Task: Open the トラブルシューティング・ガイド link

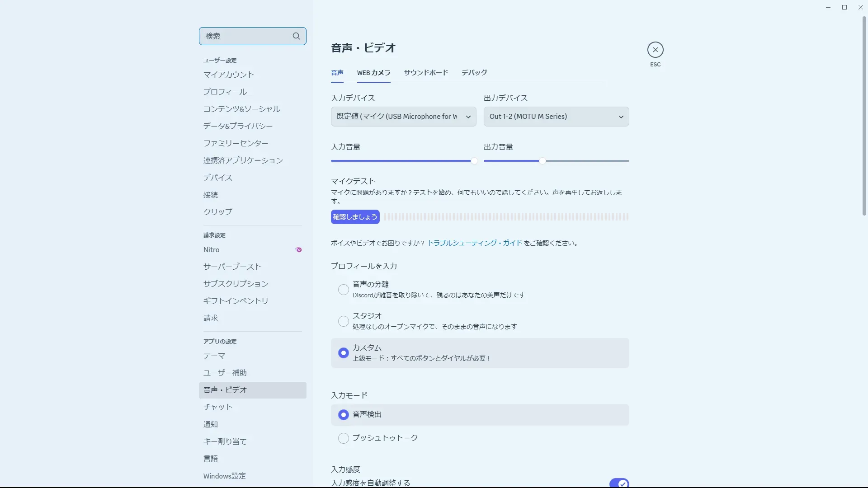Action: (475, 243)
